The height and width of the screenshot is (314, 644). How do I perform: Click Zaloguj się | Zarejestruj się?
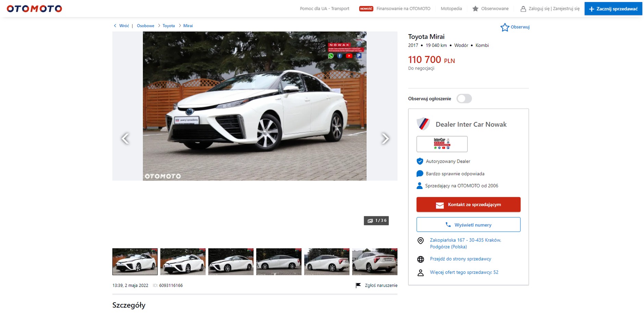(554, 9)
